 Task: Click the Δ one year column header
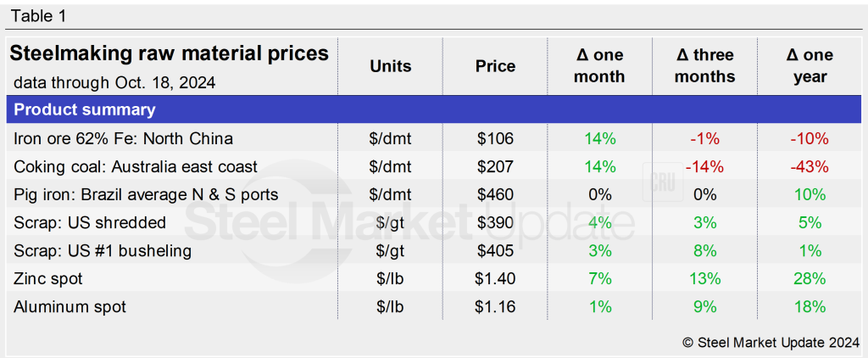[809, 66]
